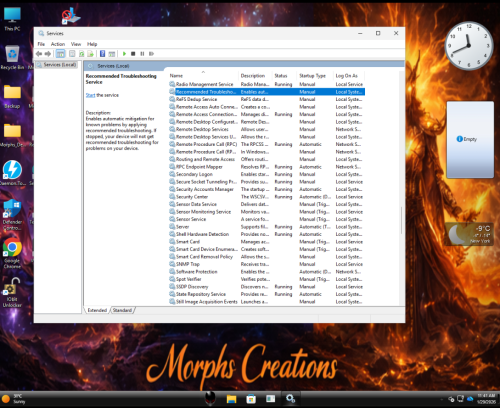Click the analog clock desktop gadget
Viewport: 500px width, 408px height.
pyautogui.click(x=469, y=46)
